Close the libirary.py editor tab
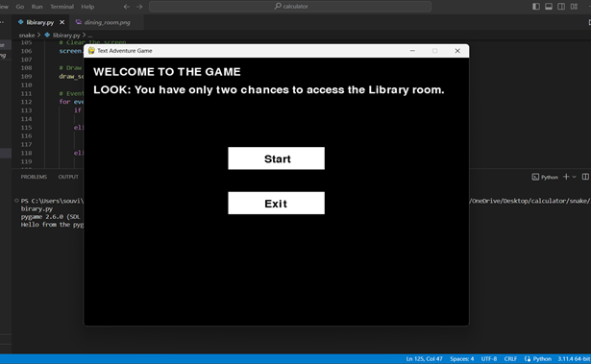Screen dimensions: 591x364 [62, 22]
